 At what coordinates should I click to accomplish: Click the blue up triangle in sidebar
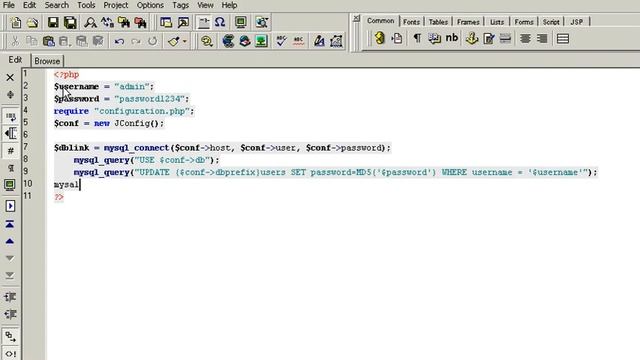point(10,241)
